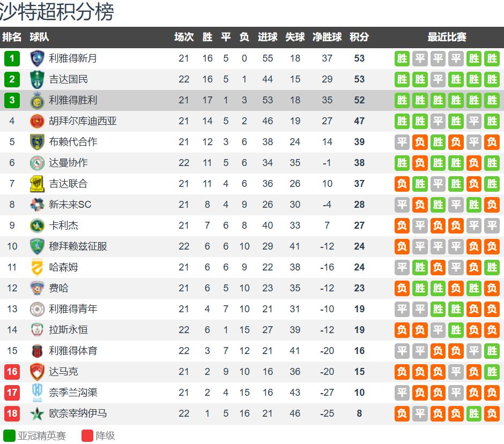Viewport: 504px width, 444px height.
Task: Open the 布赖代合作 team page
Action: (73, 142)
